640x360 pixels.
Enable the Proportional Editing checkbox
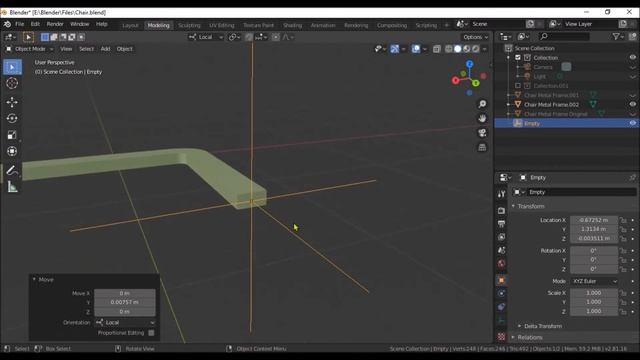click(x=151, y=333)
